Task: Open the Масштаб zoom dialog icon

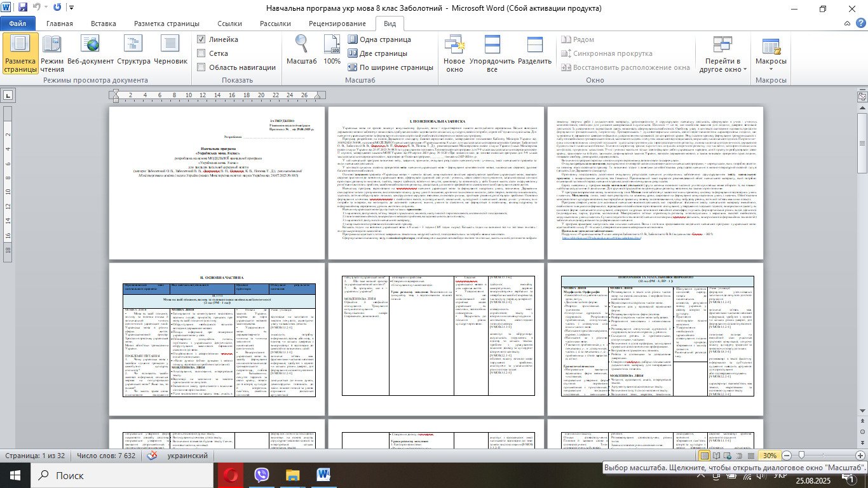Action: pos(301,51)
